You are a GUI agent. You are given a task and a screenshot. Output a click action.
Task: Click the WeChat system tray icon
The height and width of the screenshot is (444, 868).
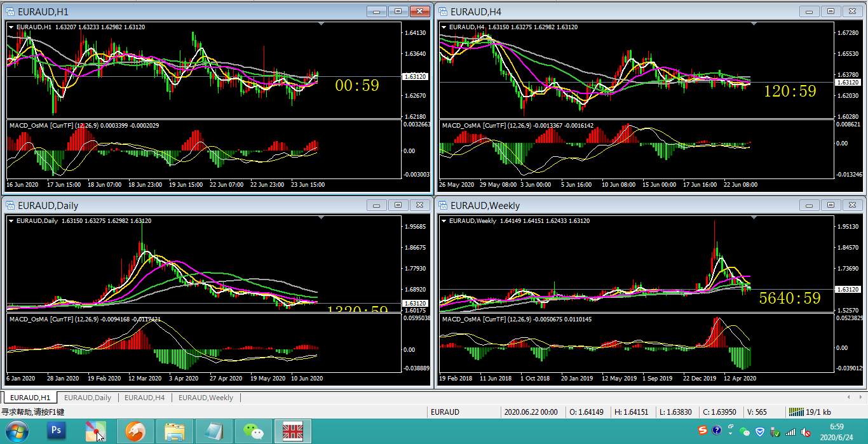745,431
